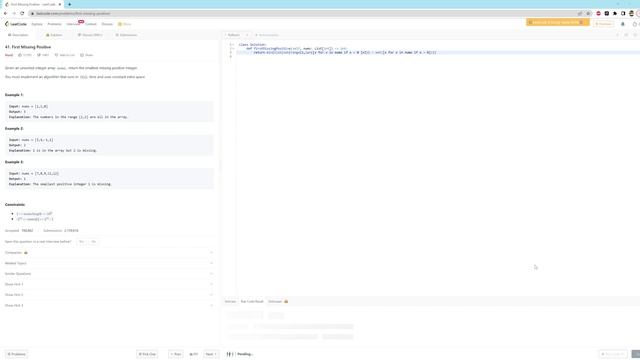The image size is (640, 360).
Task: Switch to the Solution tab
Action: pos(54,35)
